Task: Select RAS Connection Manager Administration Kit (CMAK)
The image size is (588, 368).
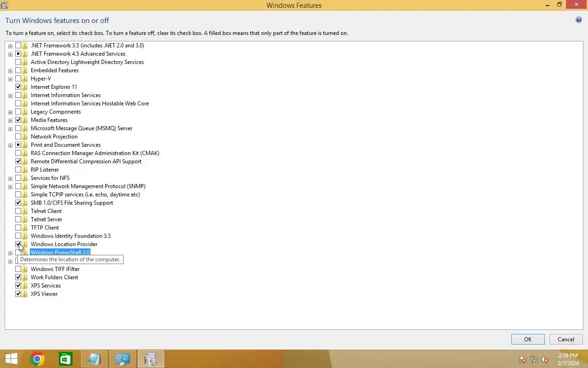Action: coord(95,153)
